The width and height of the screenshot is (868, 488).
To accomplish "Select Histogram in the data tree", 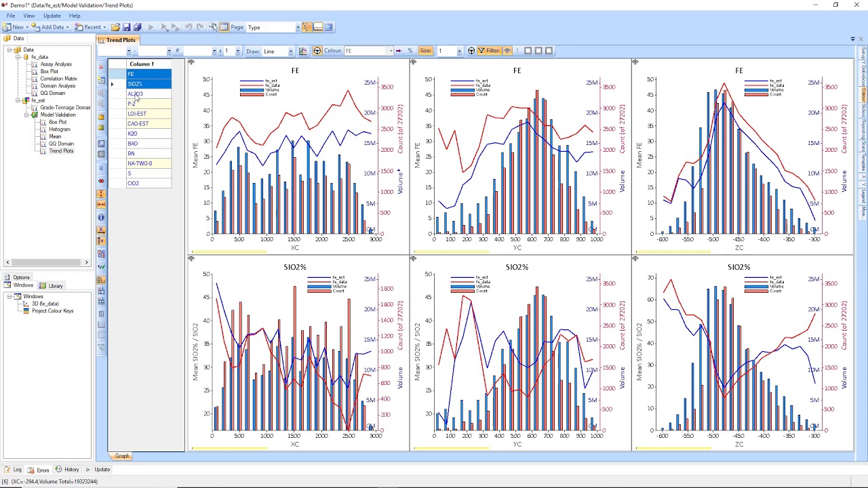I will click(59, 129).
